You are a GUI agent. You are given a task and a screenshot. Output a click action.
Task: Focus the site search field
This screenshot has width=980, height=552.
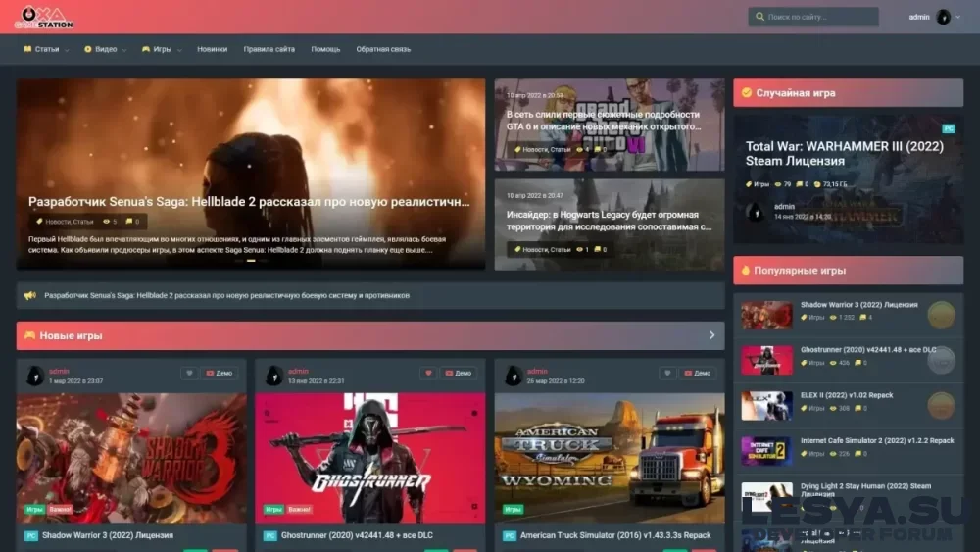click(x=813, y=17)
